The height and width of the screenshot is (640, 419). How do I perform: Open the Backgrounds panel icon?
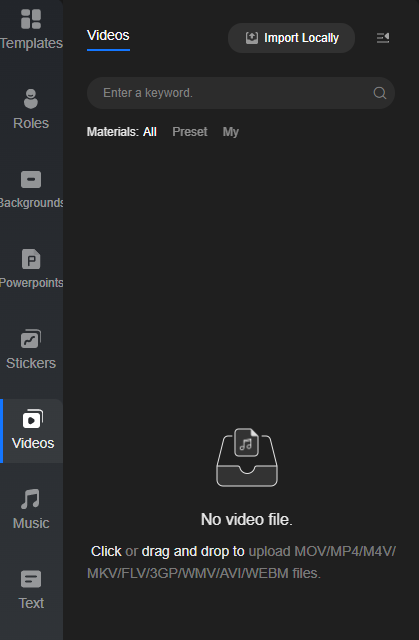click(31, 180)
